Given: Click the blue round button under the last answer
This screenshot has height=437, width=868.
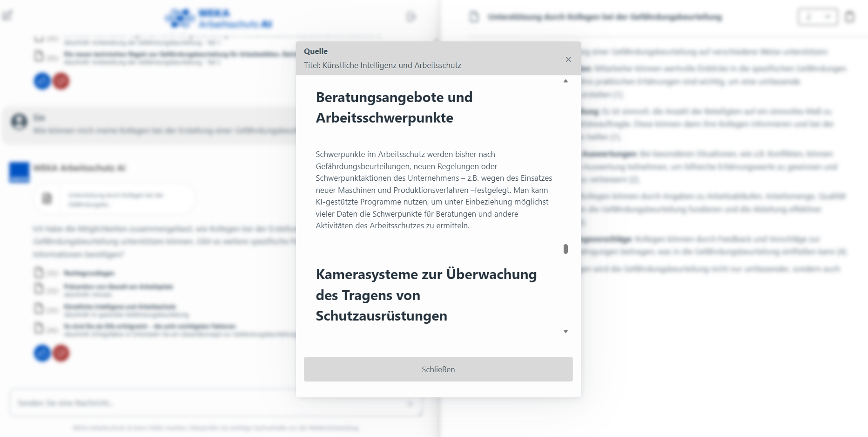Looking at the screenshot, I should [x=42, y=353].
